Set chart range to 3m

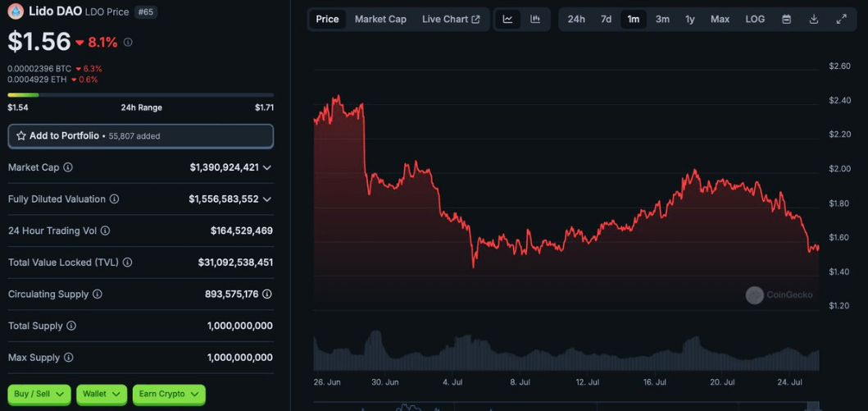click(662, 20)
